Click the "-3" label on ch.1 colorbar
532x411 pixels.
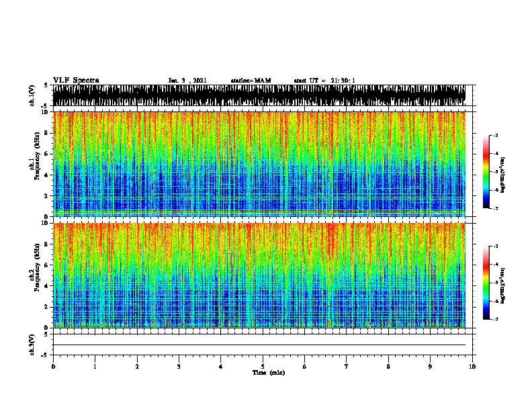(495, 135)
